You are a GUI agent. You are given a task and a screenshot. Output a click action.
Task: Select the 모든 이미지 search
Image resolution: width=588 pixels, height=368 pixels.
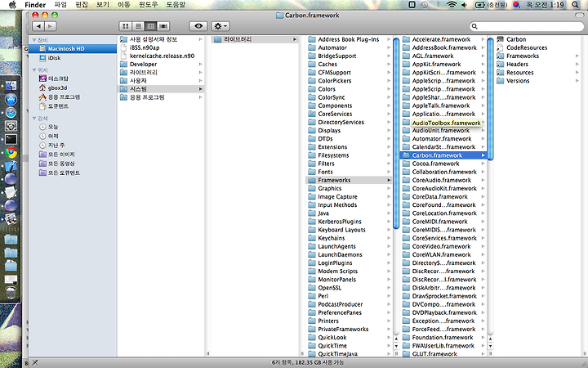point(73,155)
